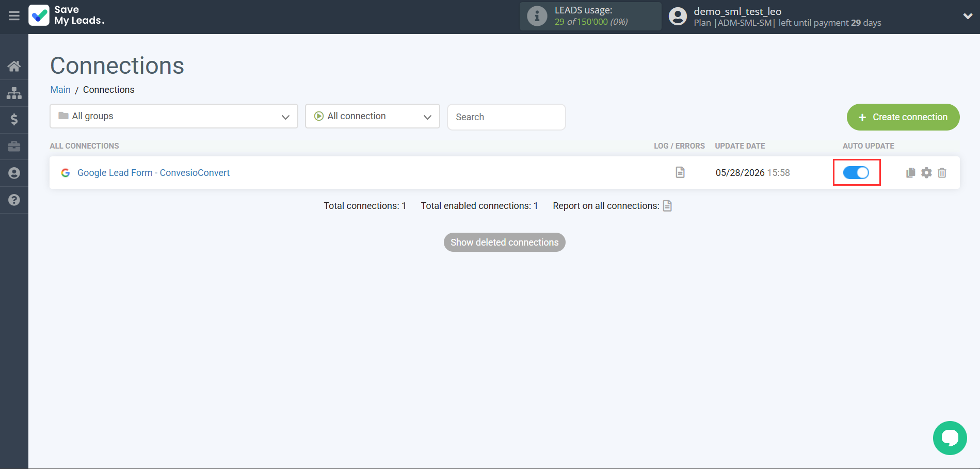The width and height of the screenshot is (980, 469).
Task: Click the Save My Leads logo
Action: pos(67,15)
